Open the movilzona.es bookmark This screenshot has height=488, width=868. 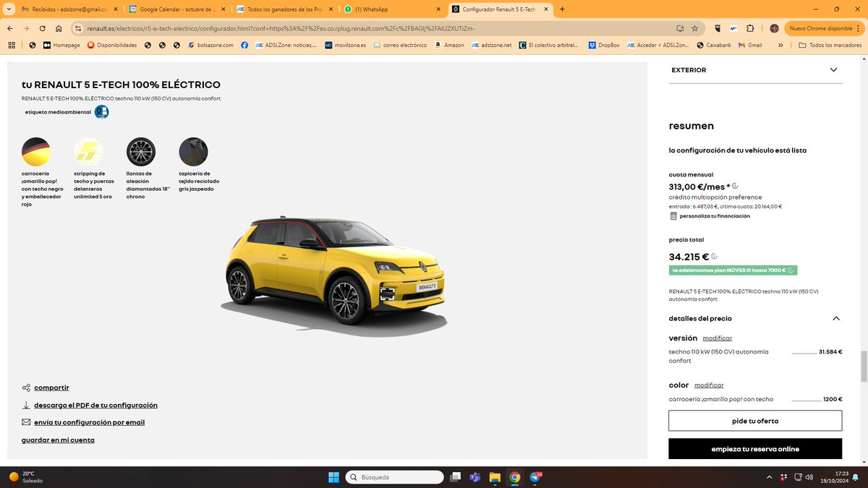coord(345,45)
